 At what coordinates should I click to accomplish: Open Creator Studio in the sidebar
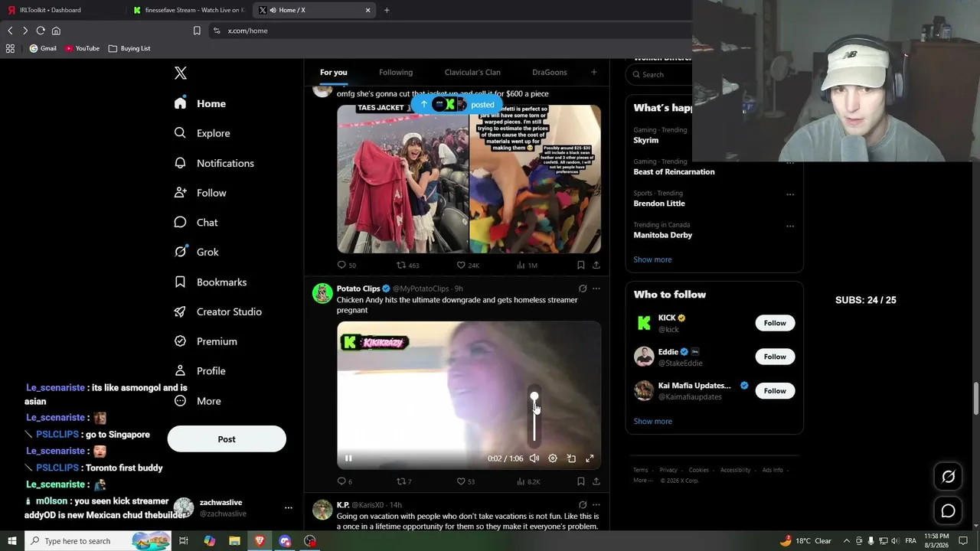click(x=218, y=311)
